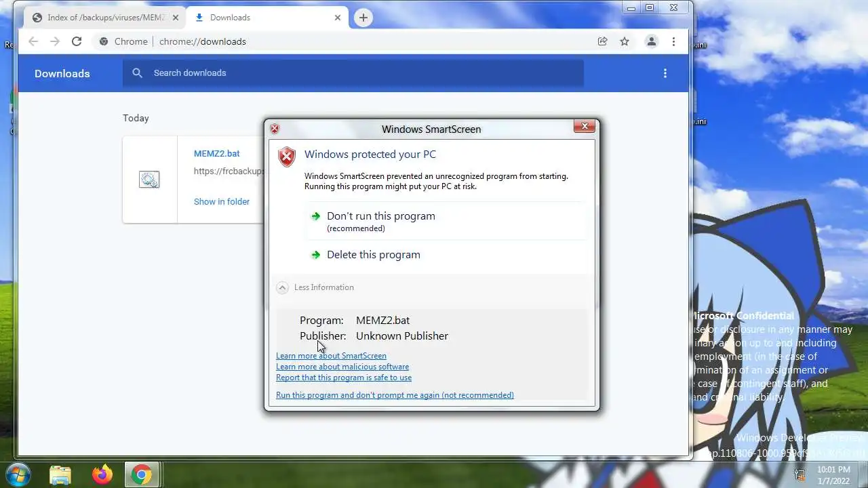Close the Index of /backups/viruses tab
This screenshot has height=488, width=868.
(x=176, y=18)
